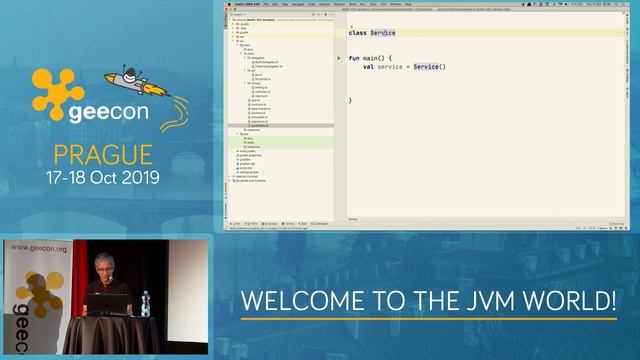This screenshot has height=360, width=640.
Task: Select the resources folder under main
Action: pyautogui.click(x=252, y=130)
